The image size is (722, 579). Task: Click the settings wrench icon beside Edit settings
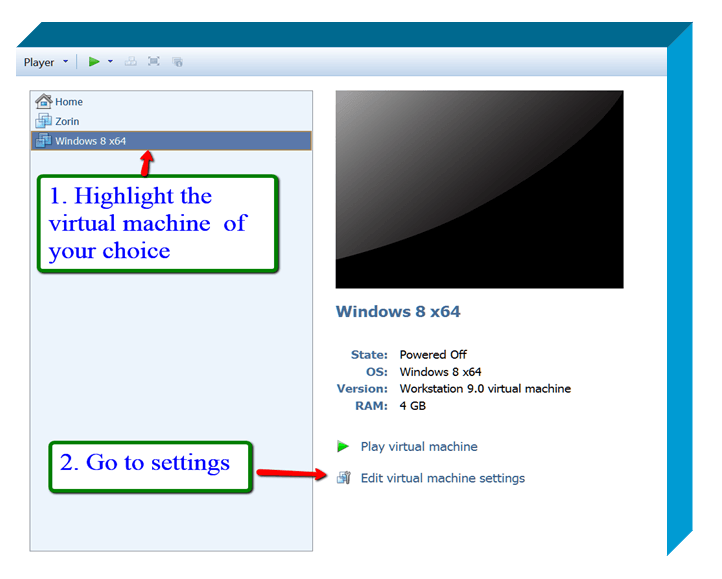(344, 478)
